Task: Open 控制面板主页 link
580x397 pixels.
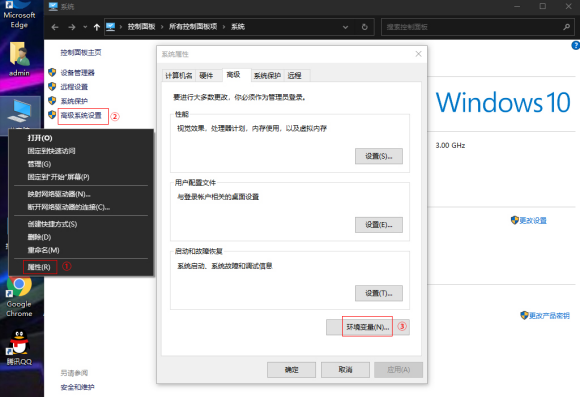Action: 81,53
